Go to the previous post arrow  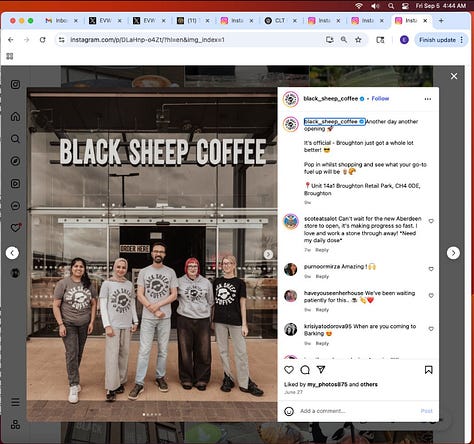click(12, 253)
